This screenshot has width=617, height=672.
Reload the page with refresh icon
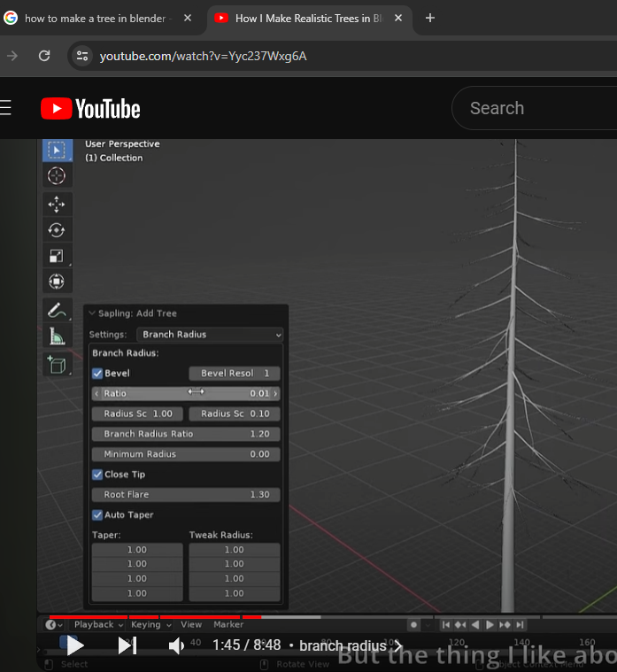coord(44,56)
